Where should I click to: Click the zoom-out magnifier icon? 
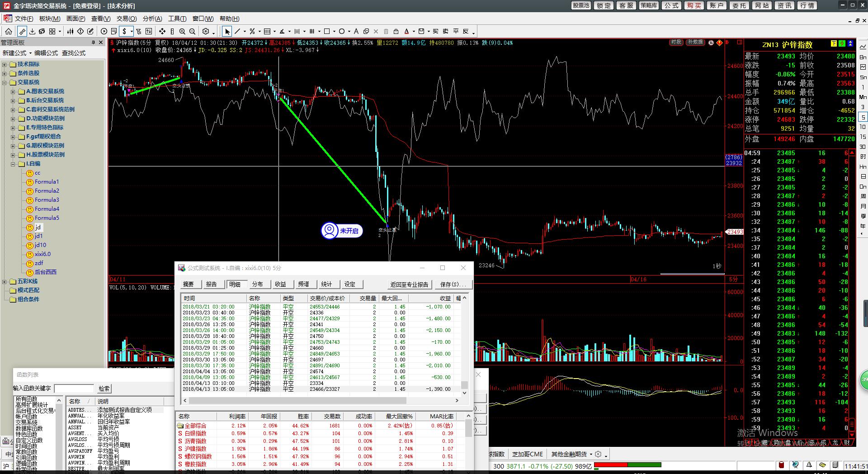192,31
